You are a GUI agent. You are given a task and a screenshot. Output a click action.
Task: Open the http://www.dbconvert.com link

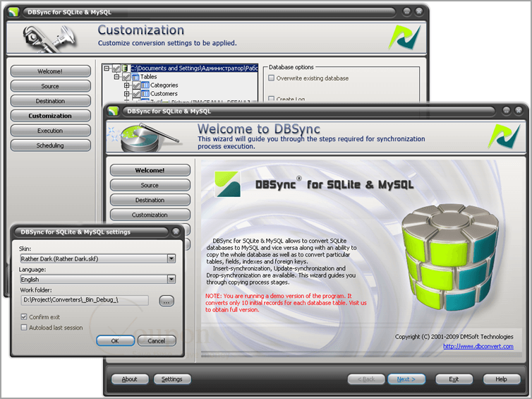pyautogui.click(x=478, y=346)
